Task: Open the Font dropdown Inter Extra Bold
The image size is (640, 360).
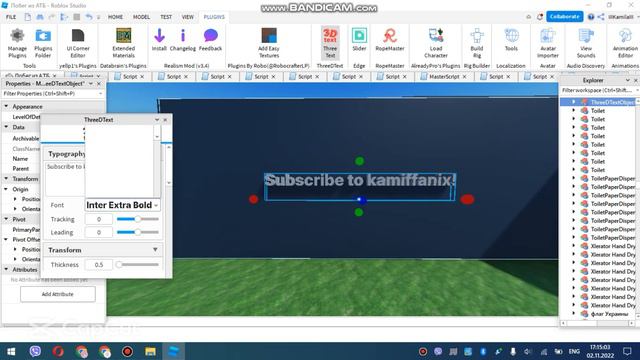Action: (122, 205)
